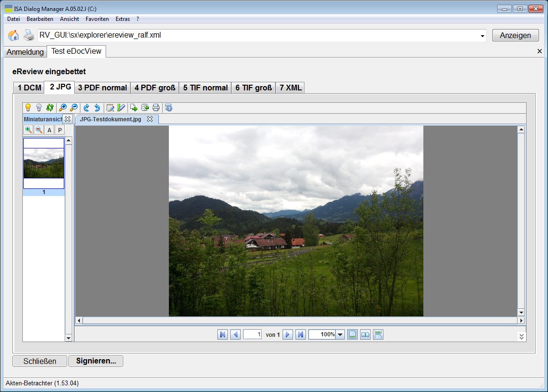Click the yellow lightbulb toolbar icon
The height and width of the screenshot is (392, 548).
tap(28, 108)
